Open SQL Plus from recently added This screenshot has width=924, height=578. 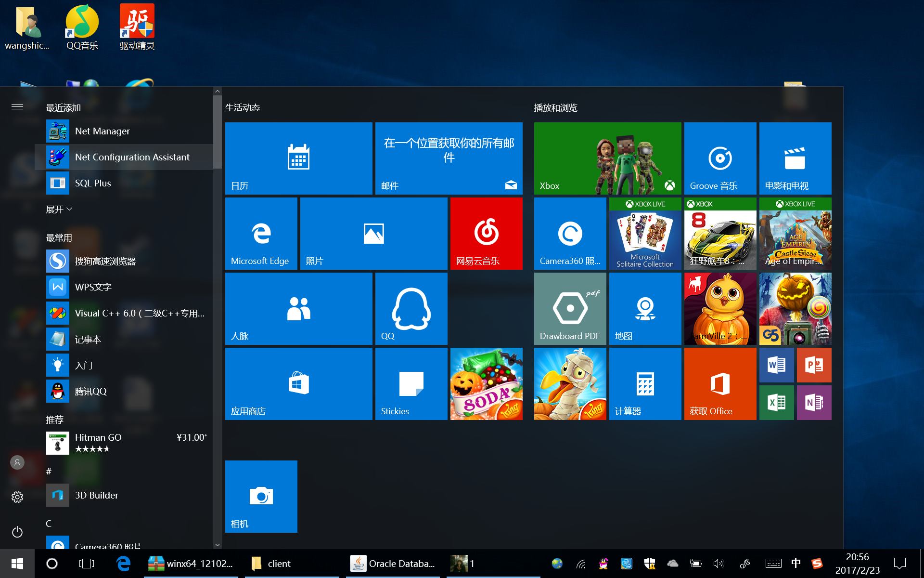point(124,183)
